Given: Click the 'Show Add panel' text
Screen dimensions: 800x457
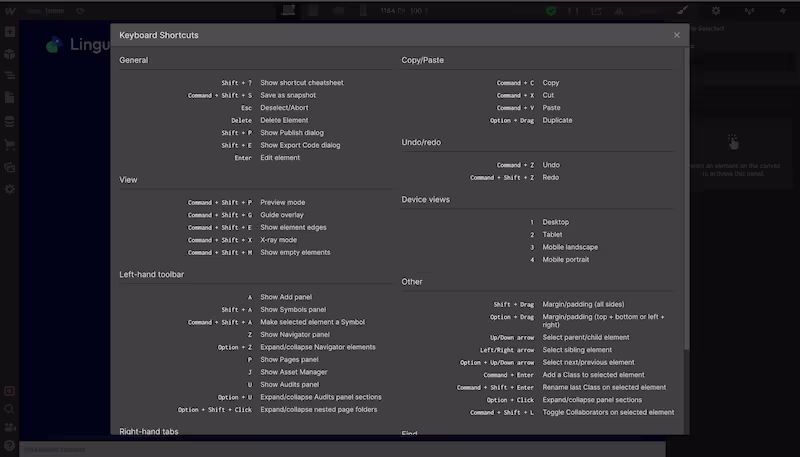Looking at the screenshot, I should click(x=286, y=297).
